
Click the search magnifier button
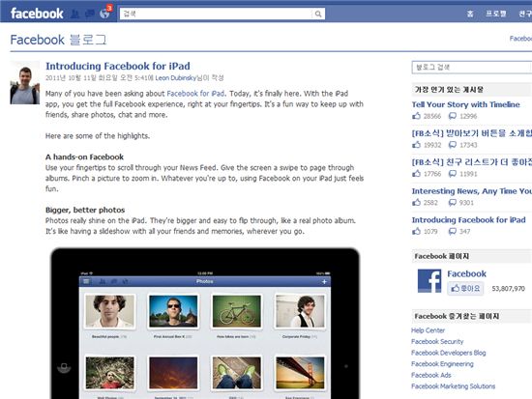(x=318, y=14)
